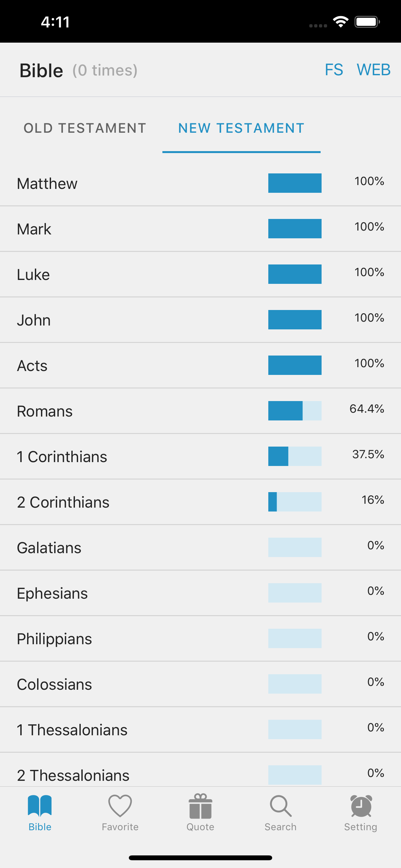
Task: Open Favorite heart icon
Action: (x=120, y=806)
